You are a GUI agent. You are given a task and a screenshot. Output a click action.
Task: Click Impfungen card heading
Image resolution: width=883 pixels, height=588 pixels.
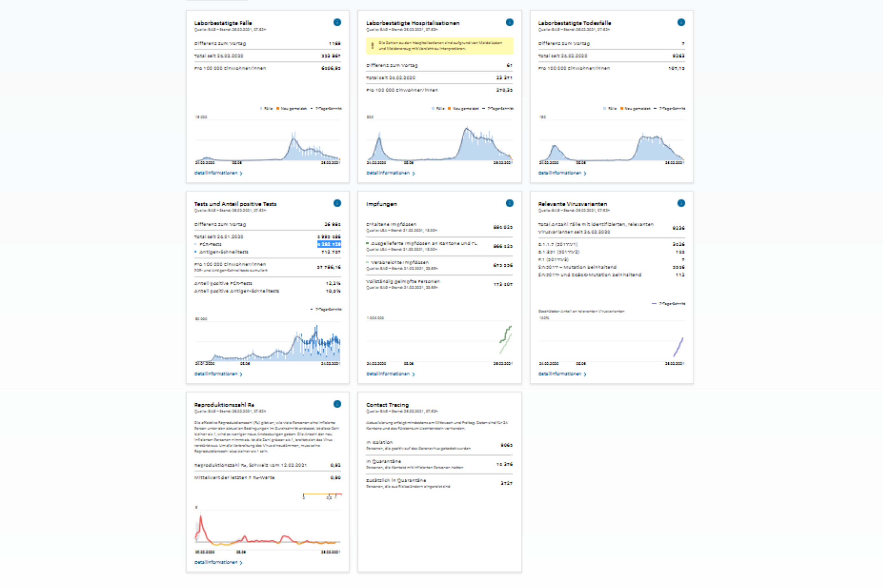pos(381,204)
